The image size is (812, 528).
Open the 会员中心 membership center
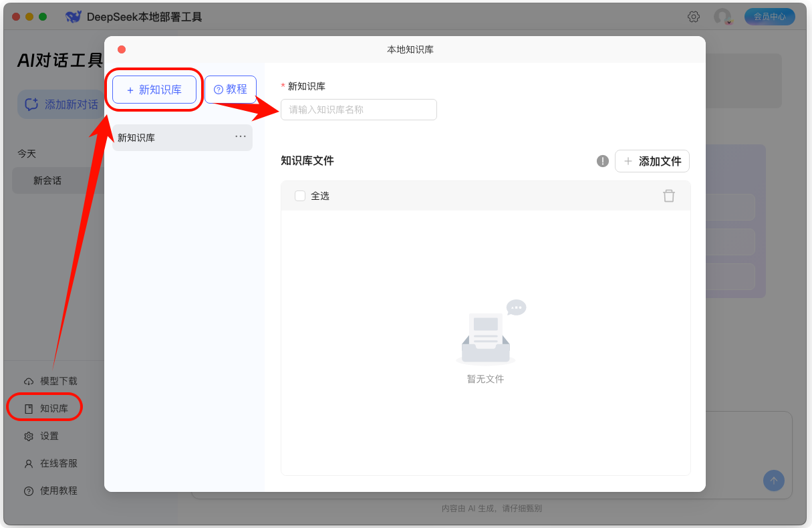pos(770,17)
